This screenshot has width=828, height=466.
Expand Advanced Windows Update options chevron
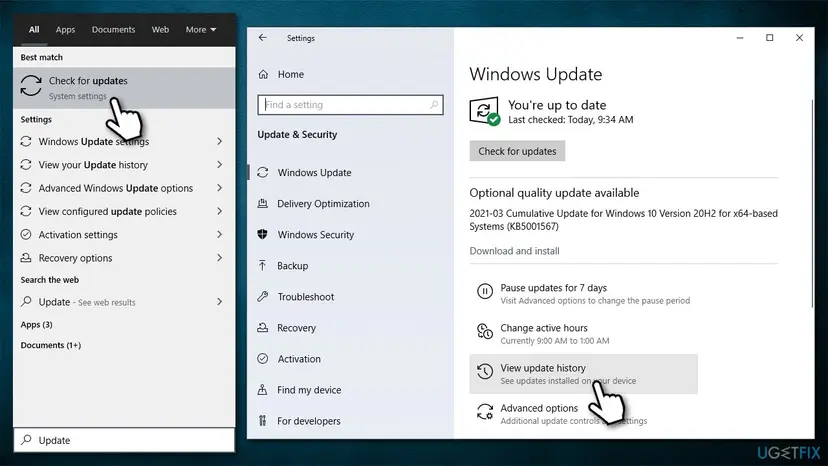tap(219, 188)
